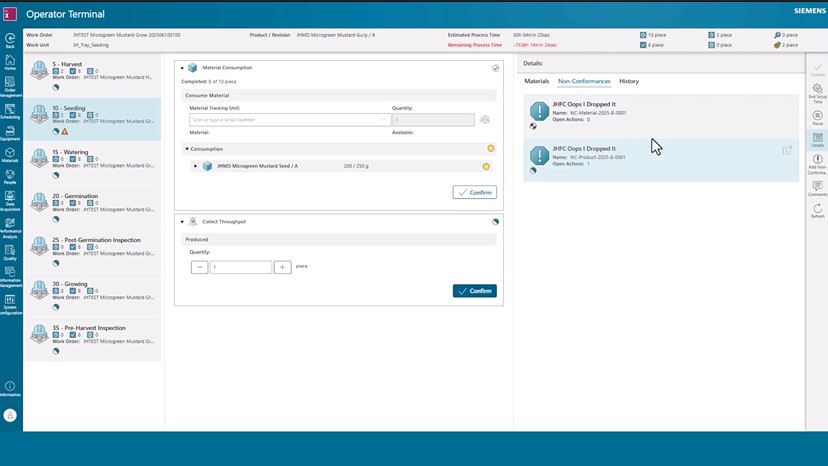Open the Quality module icon
Screen dimensions: 828x466
tap(10, 251)
